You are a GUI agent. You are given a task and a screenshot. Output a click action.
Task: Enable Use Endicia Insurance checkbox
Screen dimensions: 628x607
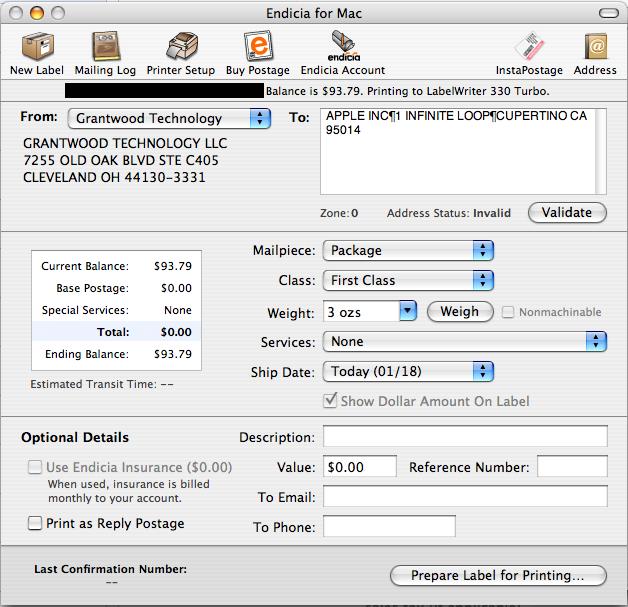(x=35, y=467)
